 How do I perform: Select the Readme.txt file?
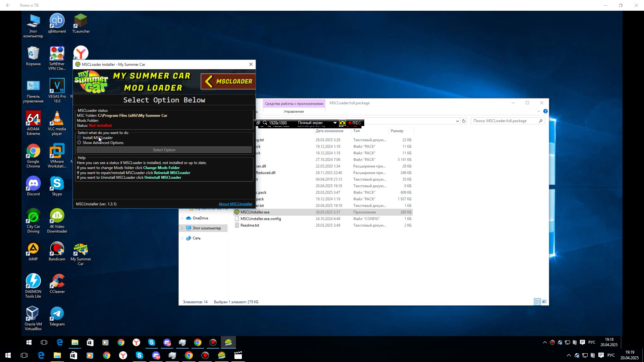(x=250, y=225)
